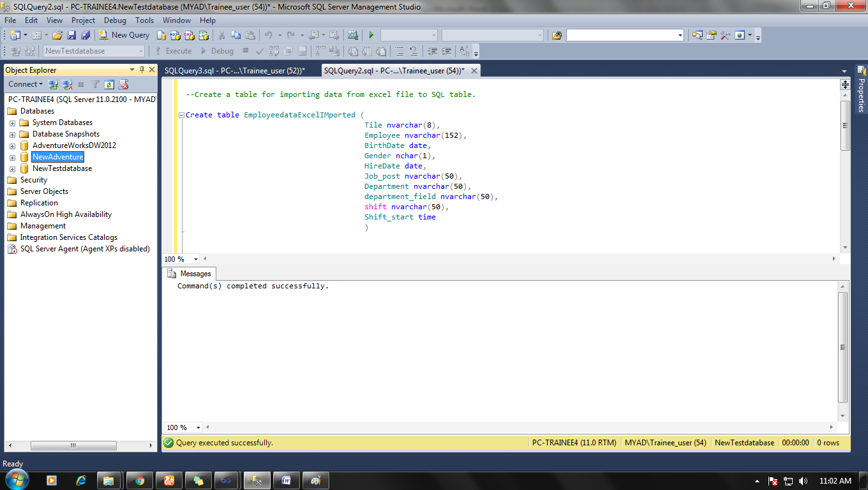Expand the NewTestdatabase node
Image resolution: width=868 pixels, height=490 pixels.
[12, 168]
